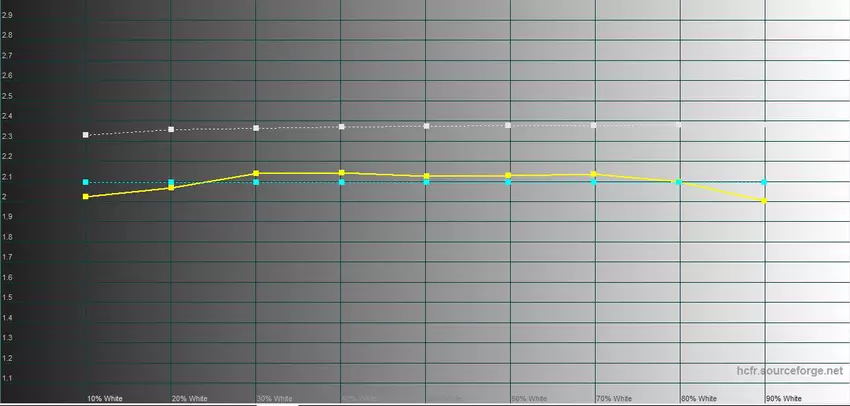The height and width of the screenshot is (406, 850).
Task: Select the 2.3 value on the y-axis
Action: (x=8, y=136)
